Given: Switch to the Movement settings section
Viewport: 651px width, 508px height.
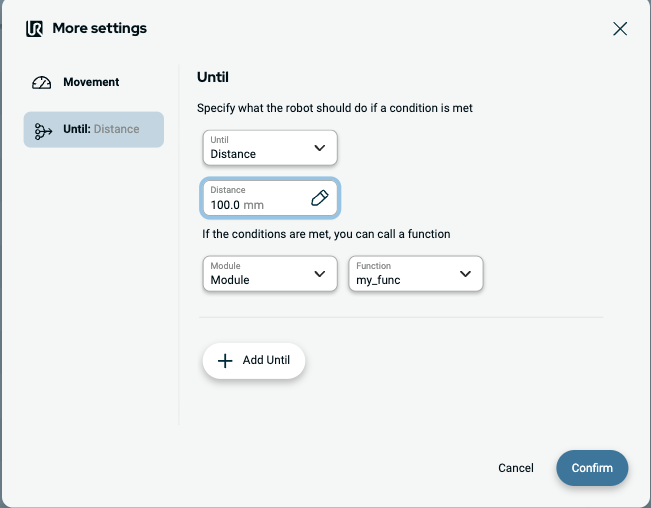Looking at the screenshot, I should (91, 82).
